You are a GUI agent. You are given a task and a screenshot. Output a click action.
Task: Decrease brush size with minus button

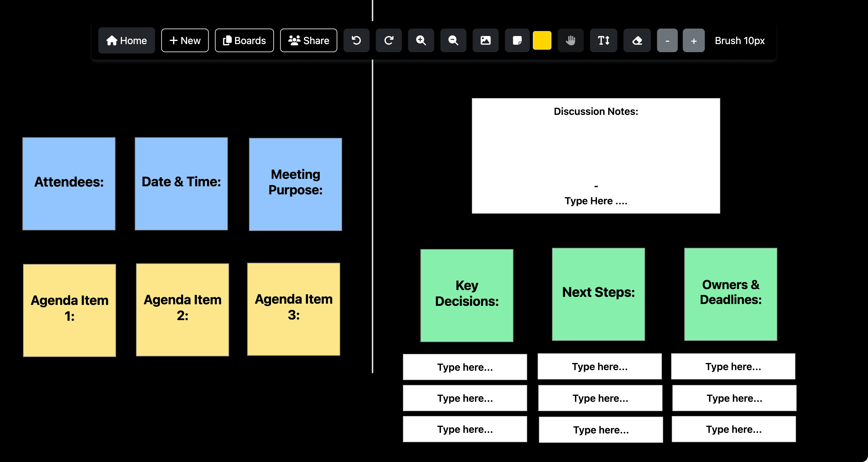(x=667, y=40)
